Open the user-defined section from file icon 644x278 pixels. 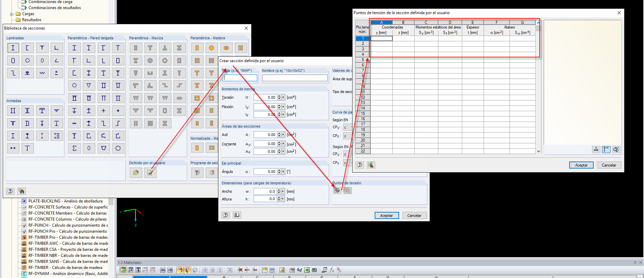(136, 173)
